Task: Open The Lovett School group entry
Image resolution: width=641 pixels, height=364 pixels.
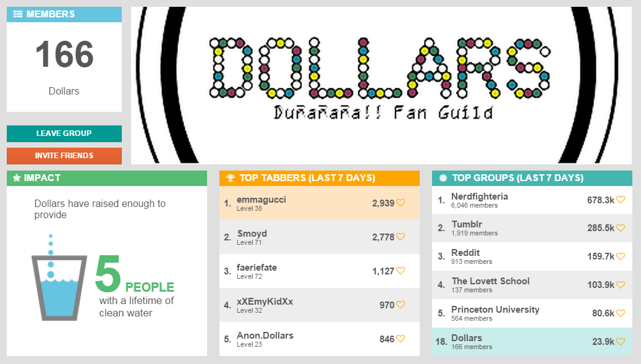Action: (x=532, y=285)
